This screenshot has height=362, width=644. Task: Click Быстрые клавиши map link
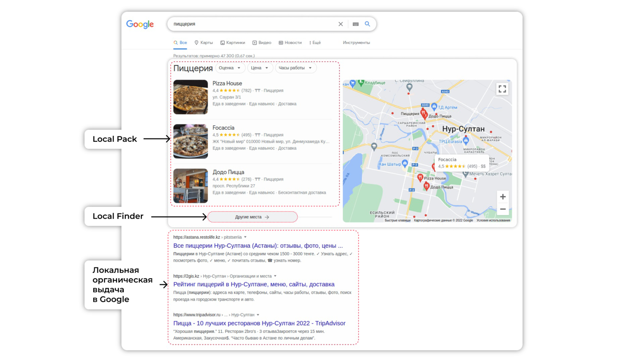398,220
